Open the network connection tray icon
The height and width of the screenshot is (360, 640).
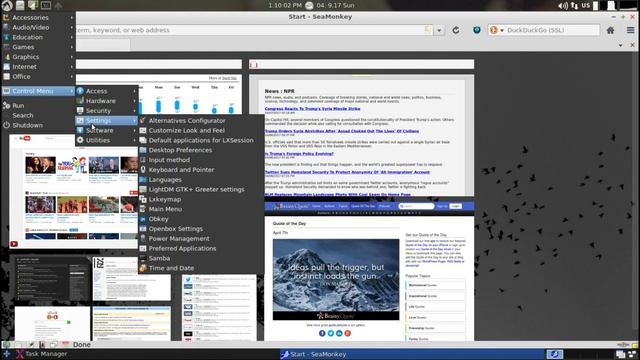pyautogui.click(x=574, y=5)
